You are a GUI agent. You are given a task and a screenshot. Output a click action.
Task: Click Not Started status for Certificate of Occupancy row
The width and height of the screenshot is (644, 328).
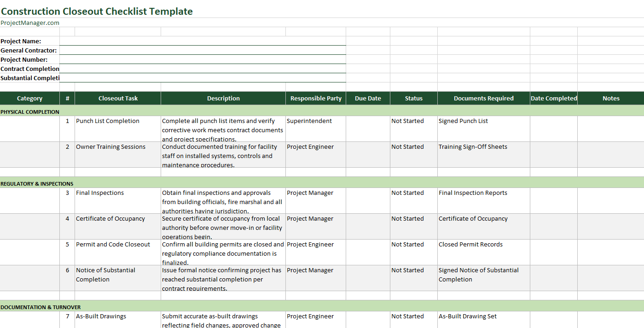pyautogui.click(x=414, y=226)
